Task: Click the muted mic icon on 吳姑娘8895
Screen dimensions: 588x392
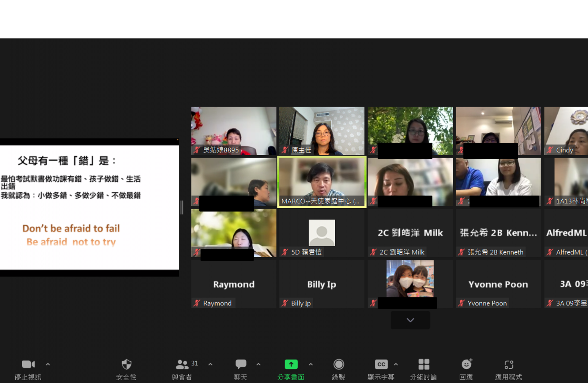Action: point(197,150)
